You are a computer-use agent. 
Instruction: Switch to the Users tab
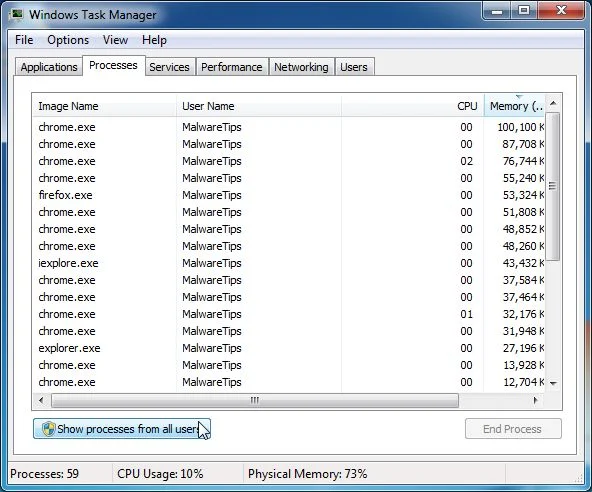354,67
